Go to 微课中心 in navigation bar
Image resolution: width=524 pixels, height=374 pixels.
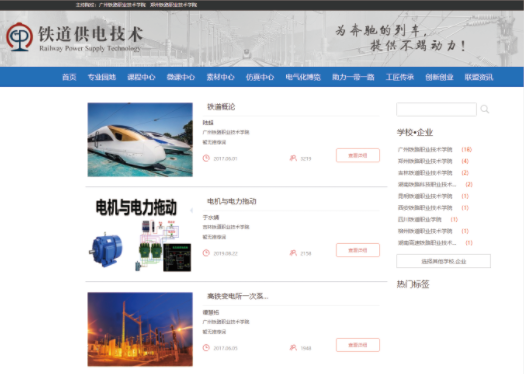[x=180, y=77]
